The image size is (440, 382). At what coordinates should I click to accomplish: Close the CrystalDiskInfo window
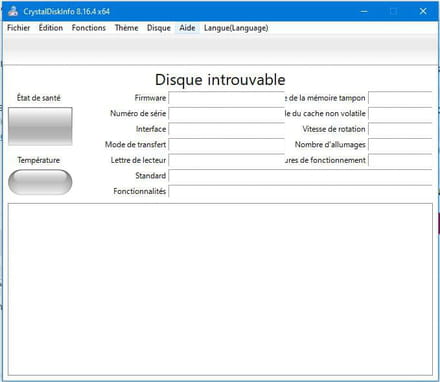point(423,11)
